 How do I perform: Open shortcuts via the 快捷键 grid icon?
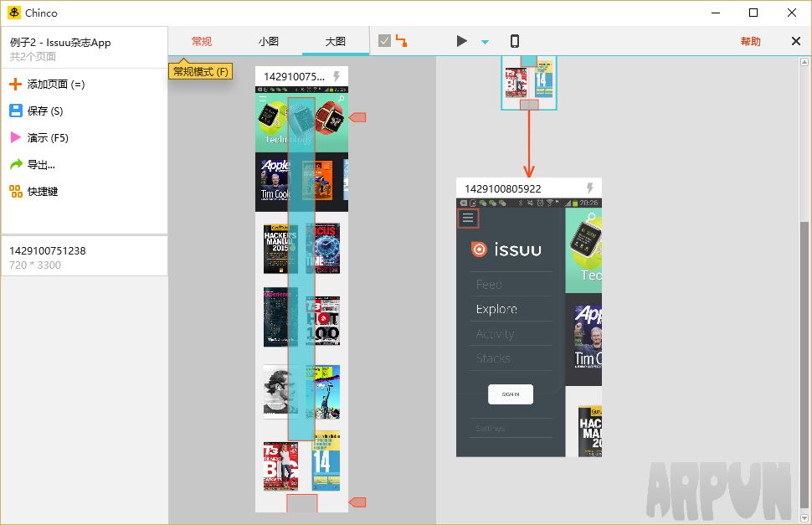(15, 191)
